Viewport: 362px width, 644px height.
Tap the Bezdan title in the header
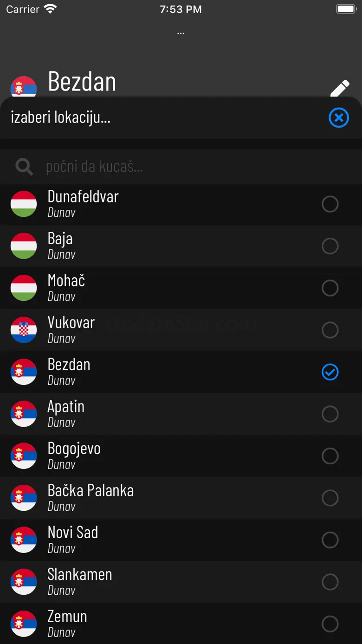(82, 82)
